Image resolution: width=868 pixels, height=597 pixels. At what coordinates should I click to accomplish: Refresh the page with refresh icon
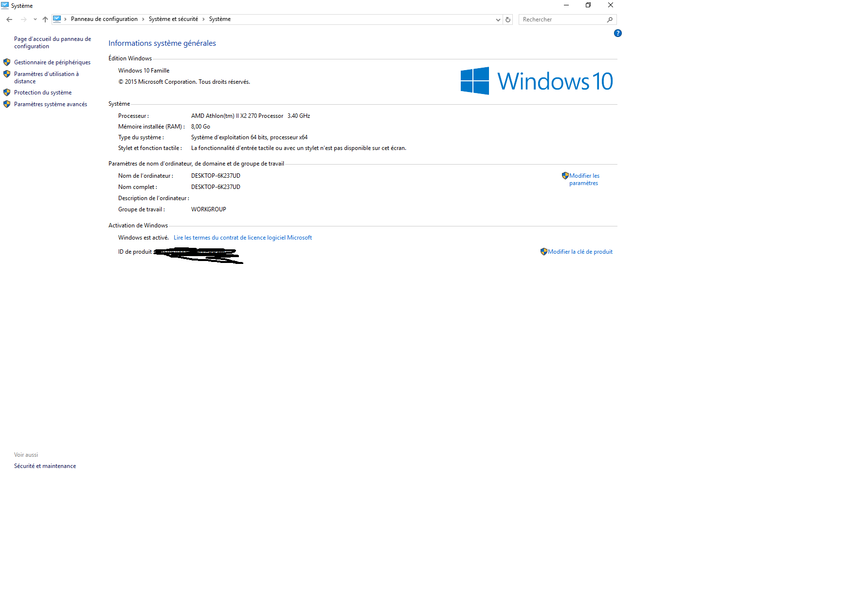point(508,19)
